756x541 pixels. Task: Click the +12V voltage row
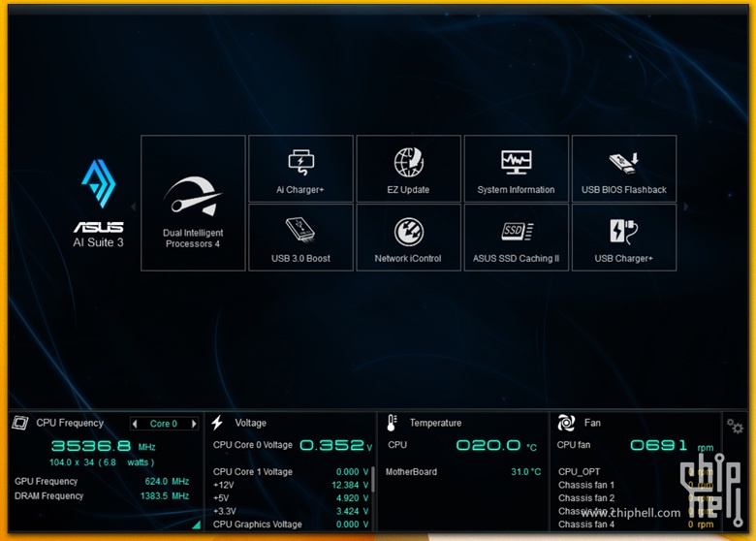pyautogui.click(x=291, y=485)
